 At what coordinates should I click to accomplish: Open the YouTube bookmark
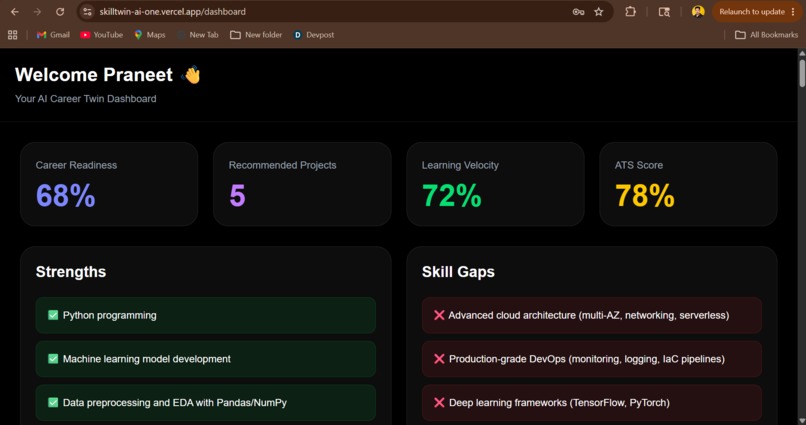point(101,35)
